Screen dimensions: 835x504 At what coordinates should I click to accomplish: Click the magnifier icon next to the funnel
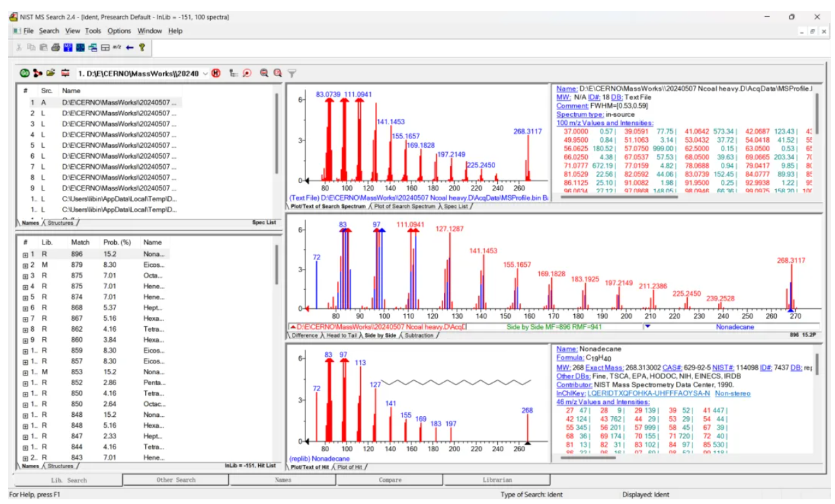pyautogui.click(x=278, y=73)
